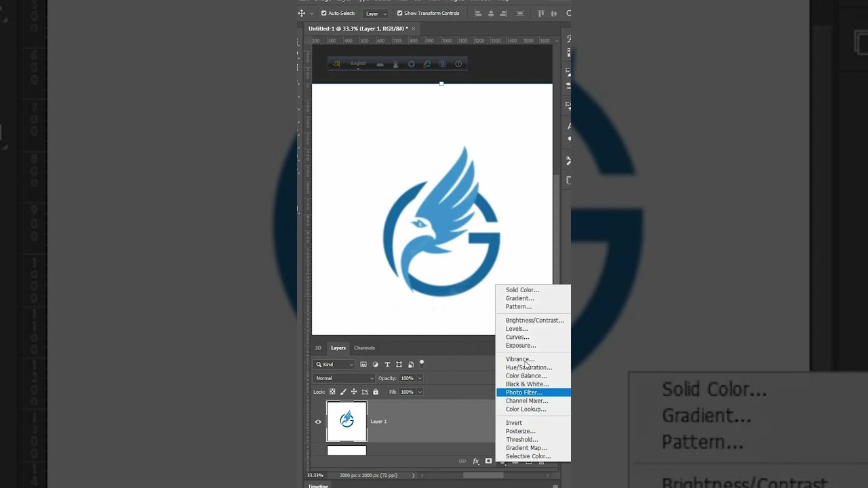Click the gear icon in the floating language bar
The width and height of the screenshot is (868, 488).
point(411,64)
